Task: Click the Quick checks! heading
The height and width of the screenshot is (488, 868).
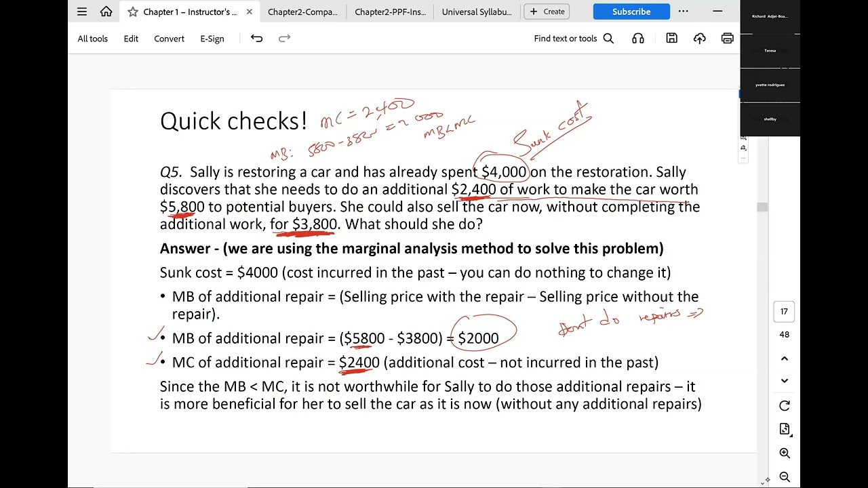Action: point(233,121)
